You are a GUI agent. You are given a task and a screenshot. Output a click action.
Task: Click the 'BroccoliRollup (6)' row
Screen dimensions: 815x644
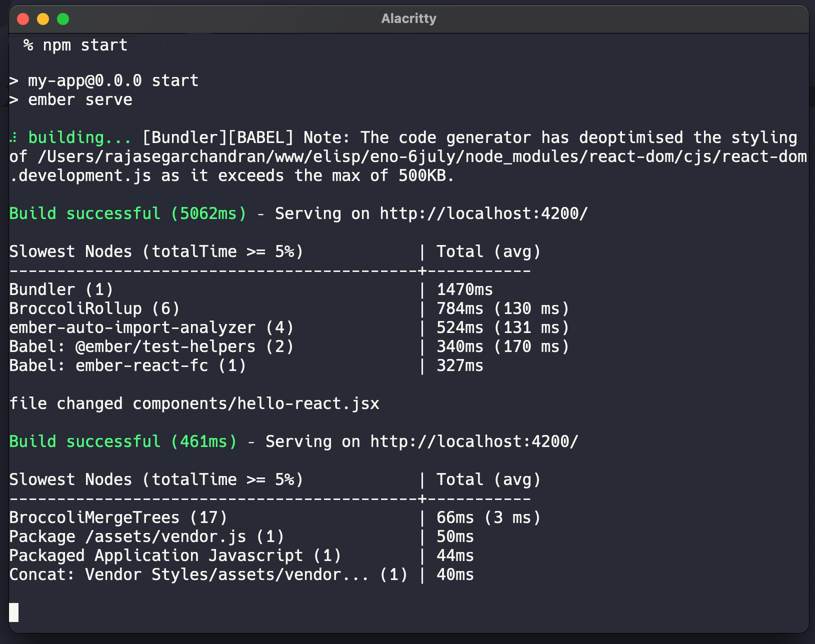pyautogui.click(x=94, y=309)
